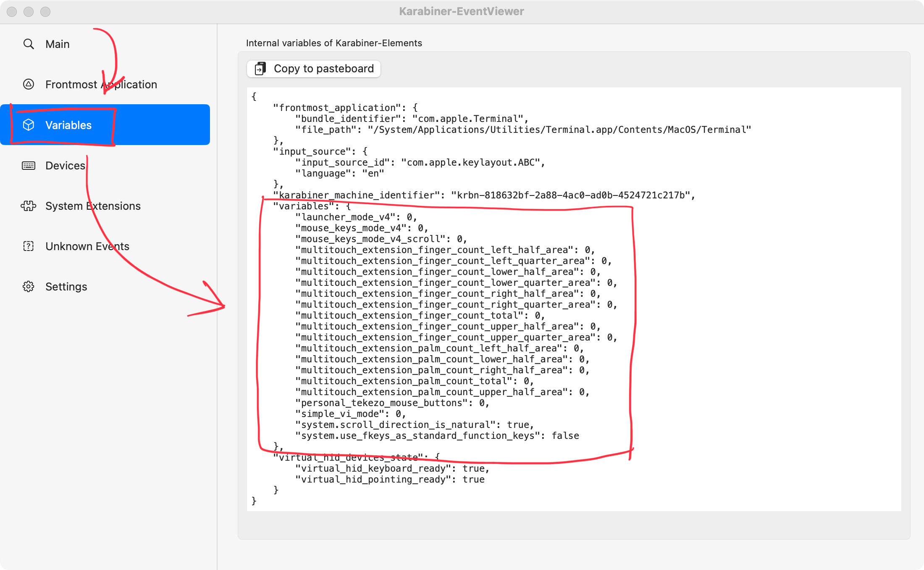Click the "personal_tekezo_mouse_buttons" line
The height and width of the screenshot is (570, 924).
(x=392, y=403)
